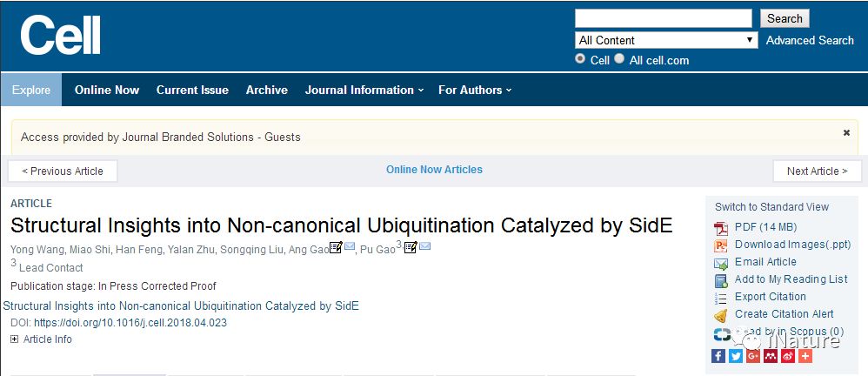Open the All Content dropdown
The height and width of the screenshot is (376, 868).
666,40
